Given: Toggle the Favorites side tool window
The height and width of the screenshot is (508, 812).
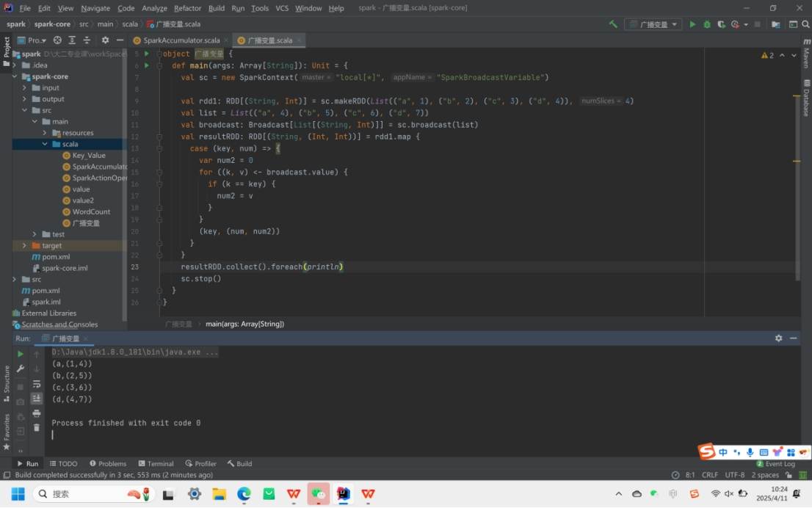Looking at the screenshot, I should [6, 432].
